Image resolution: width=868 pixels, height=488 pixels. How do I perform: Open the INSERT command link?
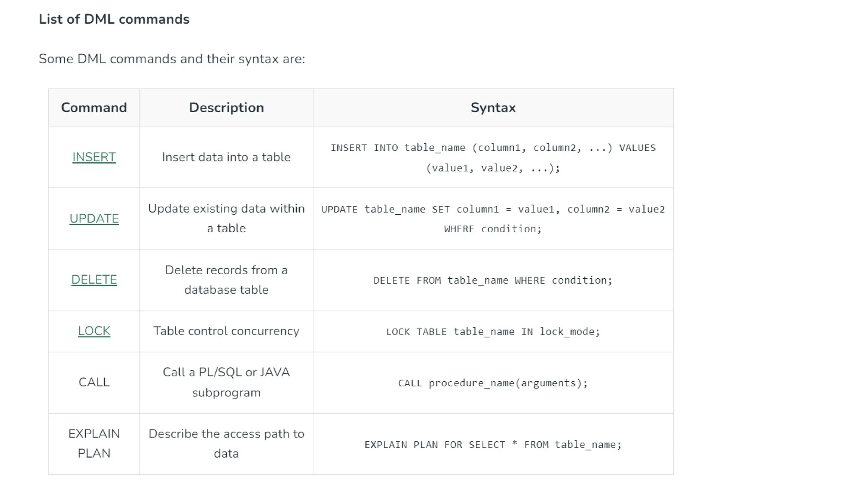pos(94,157)
